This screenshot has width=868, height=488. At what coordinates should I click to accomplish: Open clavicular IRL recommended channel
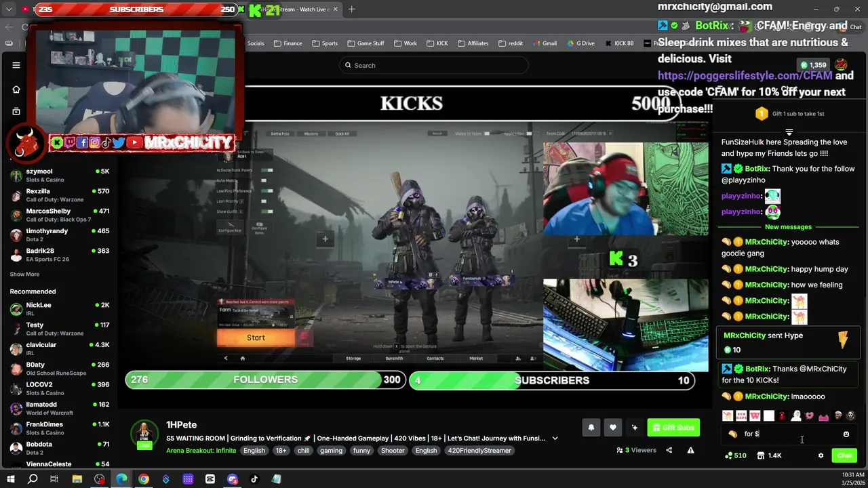coord(60,349)
